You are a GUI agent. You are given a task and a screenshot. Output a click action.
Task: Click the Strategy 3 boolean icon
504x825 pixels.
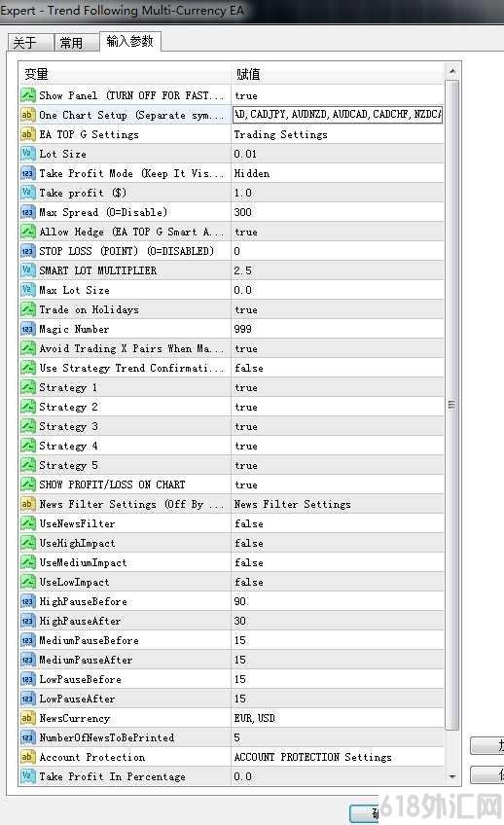point(27,426)
